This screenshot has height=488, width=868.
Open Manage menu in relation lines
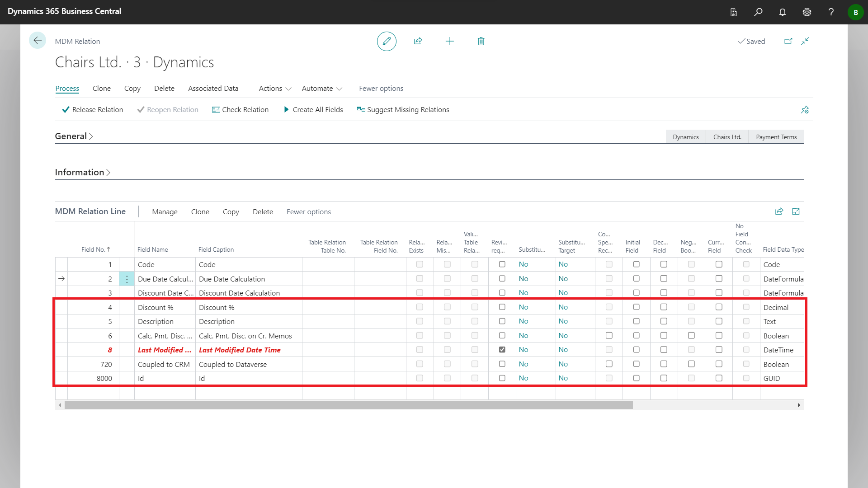[165, 212]
